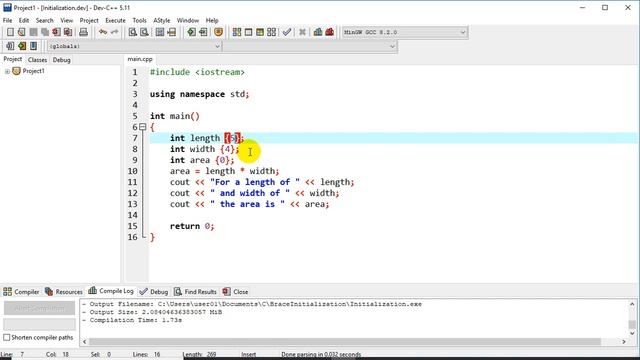This screenshot has height=360, width=640.
Task: Click the Project Options shield icon
Action: click(x=218, y=32)
